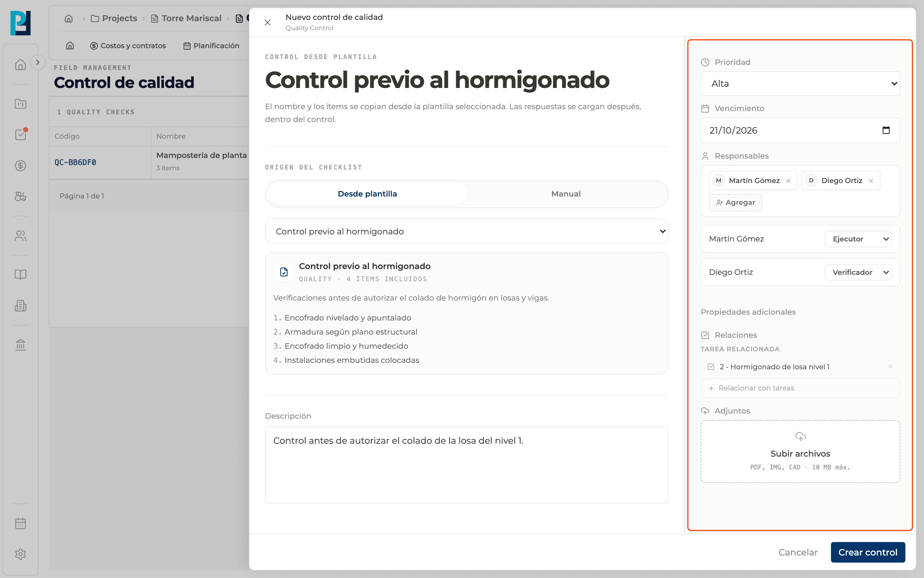Close the Nuevo control de calidad dialog
Screen dimensions: 924x578
click(268, 22)
